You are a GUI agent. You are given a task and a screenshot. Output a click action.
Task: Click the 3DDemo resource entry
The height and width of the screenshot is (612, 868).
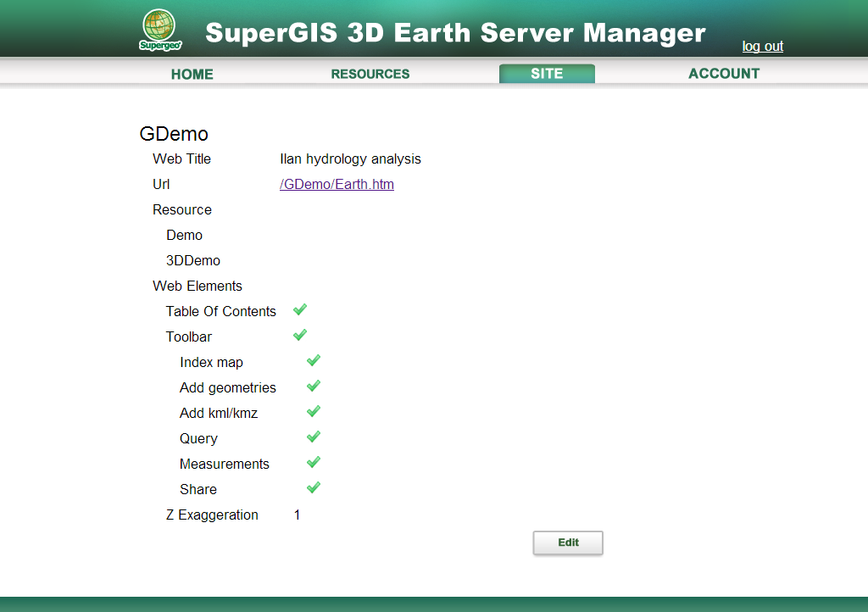tap(193, 260)
